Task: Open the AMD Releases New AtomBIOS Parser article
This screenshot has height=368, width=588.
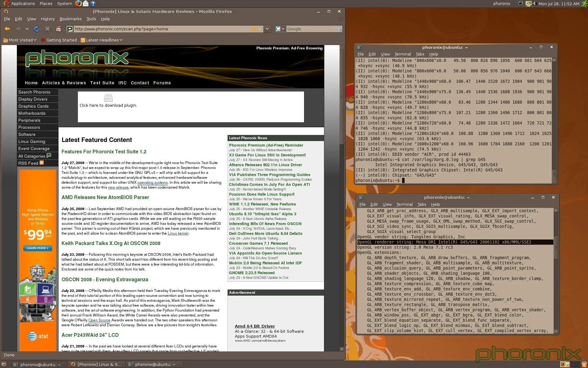Action: coord(105,197)
